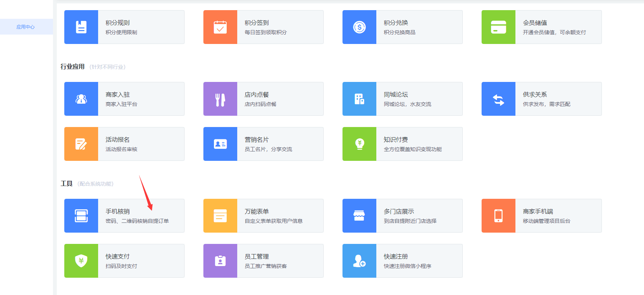This screenshot has width=644, height=295.
Task: Select the 同城论坛 title text
Action: 396,94
